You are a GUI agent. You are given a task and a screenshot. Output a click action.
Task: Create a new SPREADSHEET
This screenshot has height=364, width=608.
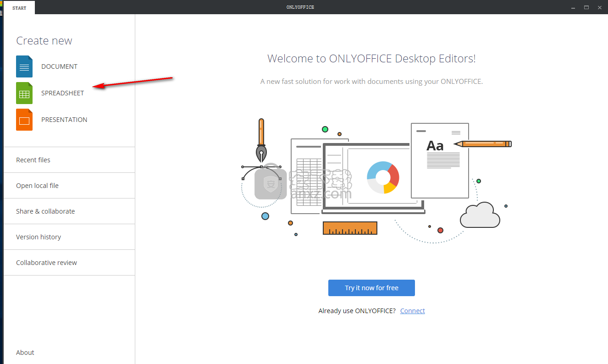pos(63,93)
